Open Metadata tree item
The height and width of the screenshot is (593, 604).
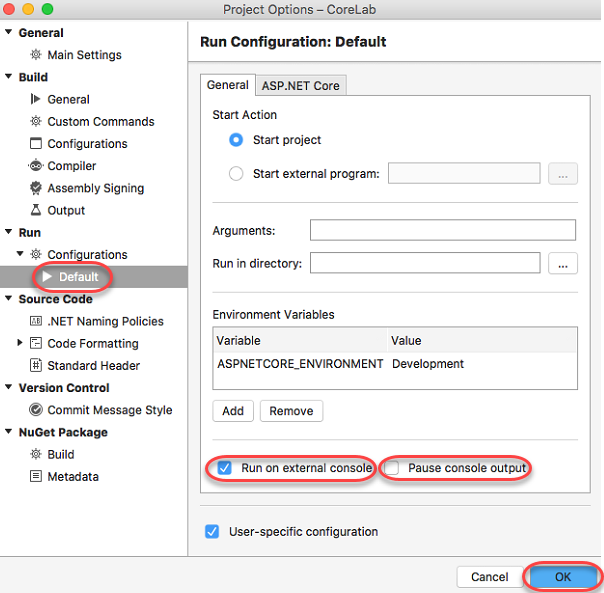click(73, 476)
